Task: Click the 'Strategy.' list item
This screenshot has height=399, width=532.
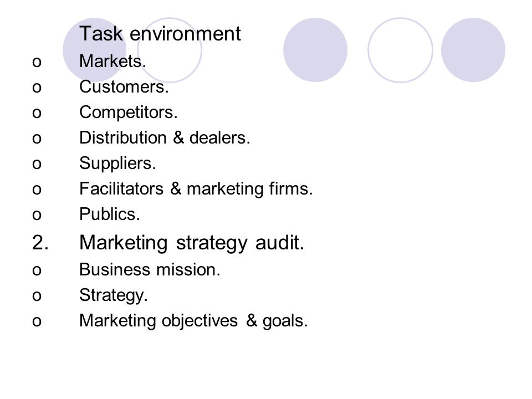Action: pyautogui.click(x=113, y=295)
